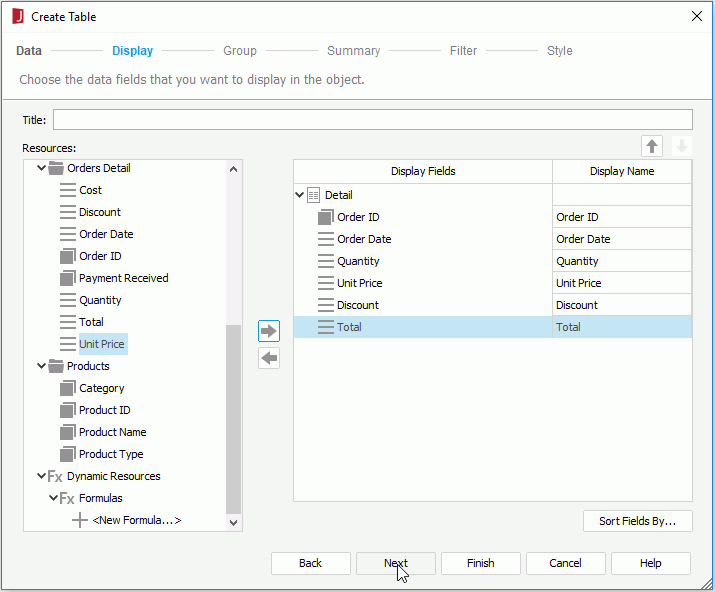The image size is (715, 592).
Task: Go to the Data step
Action: pos(29,51)
